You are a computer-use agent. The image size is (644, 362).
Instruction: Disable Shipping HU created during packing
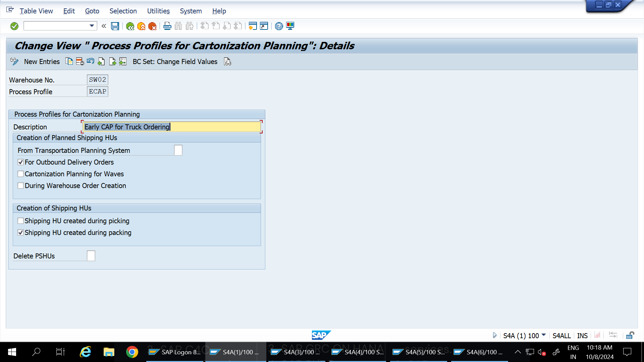(x=20, y=232)
